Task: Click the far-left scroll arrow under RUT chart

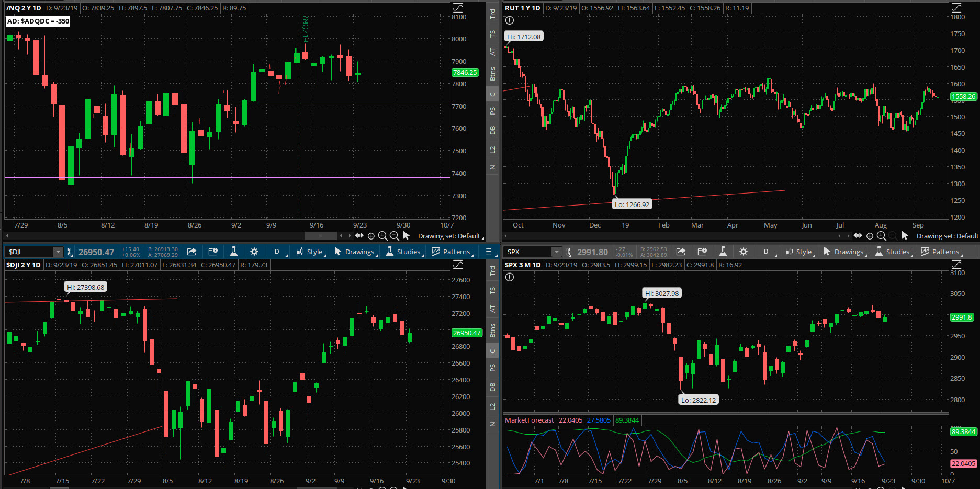Action: coord(506,236)
